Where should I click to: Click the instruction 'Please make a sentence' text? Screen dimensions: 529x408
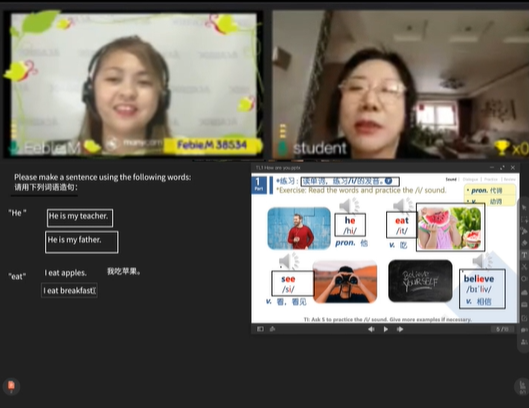(x=103, y=177)
